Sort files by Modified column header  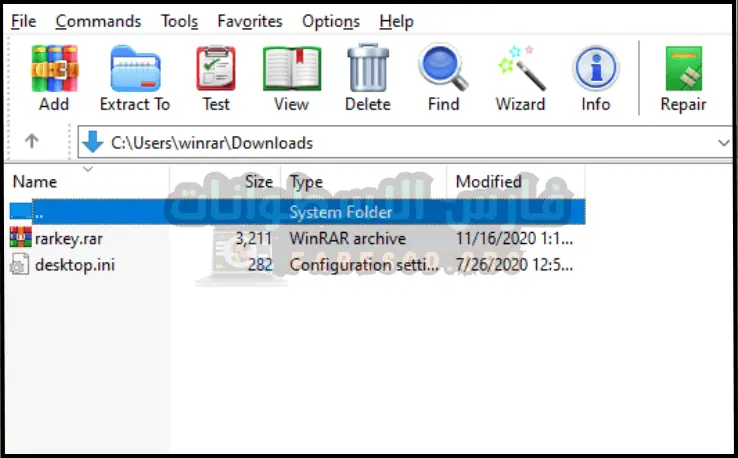pos(488,182)
